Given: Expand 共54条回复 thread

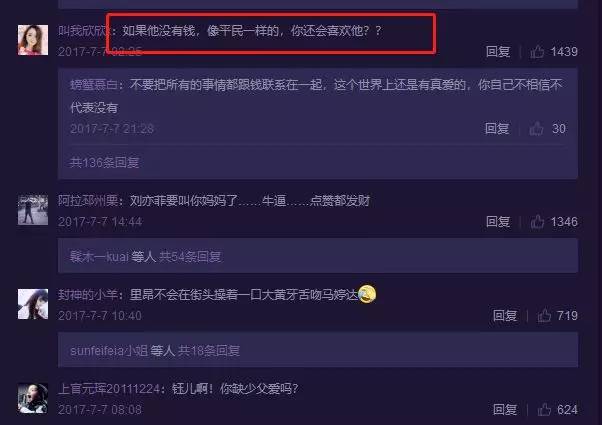Looking at the screenshot, I should coord(190,256).
